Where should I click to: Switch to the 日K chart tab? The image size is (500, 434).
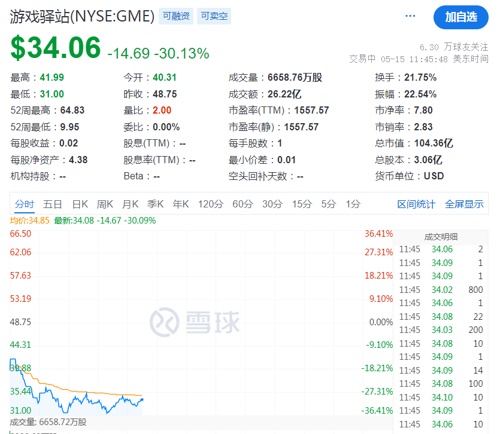(x=80, y=204)
